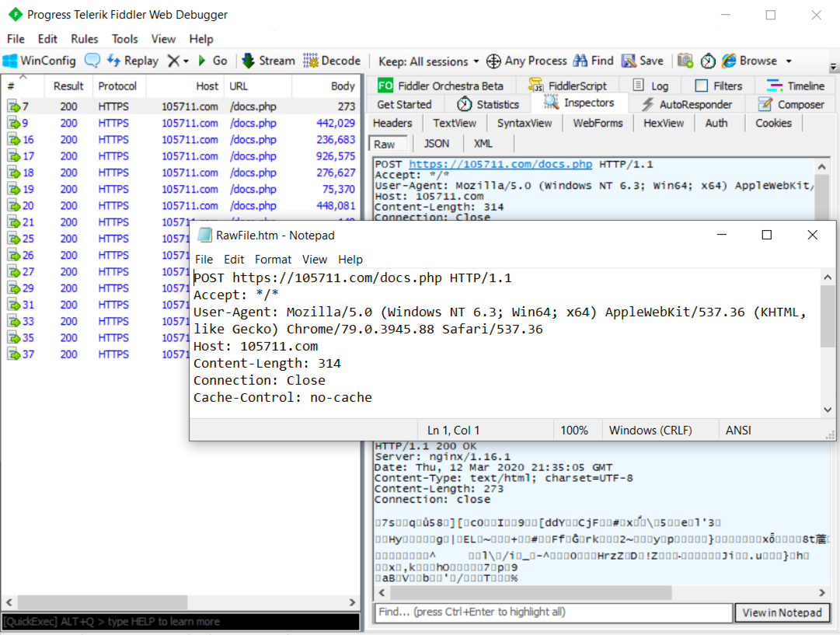Open the Log tab
Viewport: 840px width, 635px height.
(650, 85)
